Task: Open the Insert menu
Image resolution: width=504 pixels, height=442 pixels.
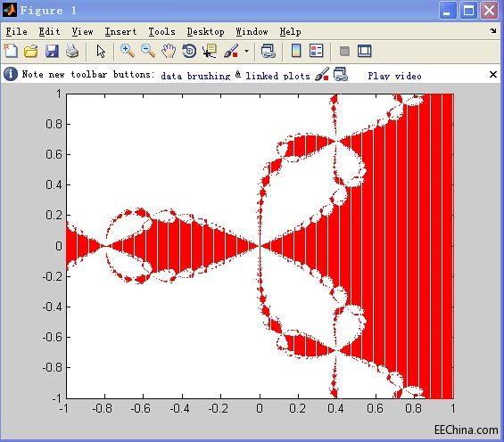Action: pos(120,31)
